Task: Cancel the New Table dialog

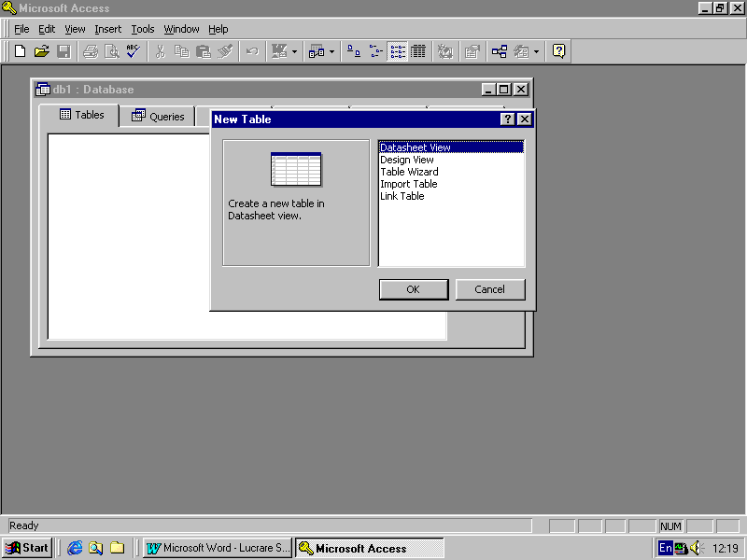Action: tap(490, 289)
